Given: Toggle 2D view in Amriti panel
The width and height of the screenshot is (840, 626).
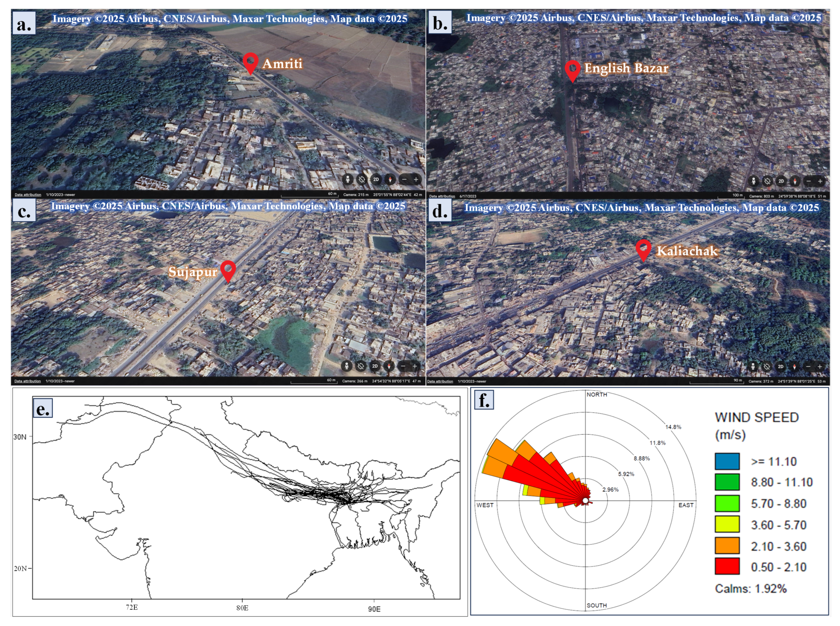Looking at the screenshot, I should pos(376,179).
